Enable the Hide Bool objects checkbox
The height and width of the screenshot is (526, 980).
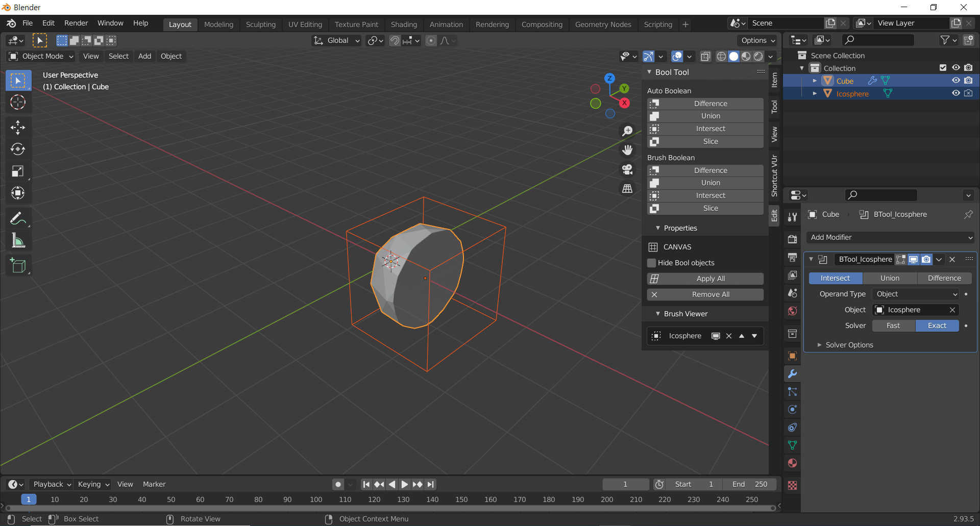652,263
